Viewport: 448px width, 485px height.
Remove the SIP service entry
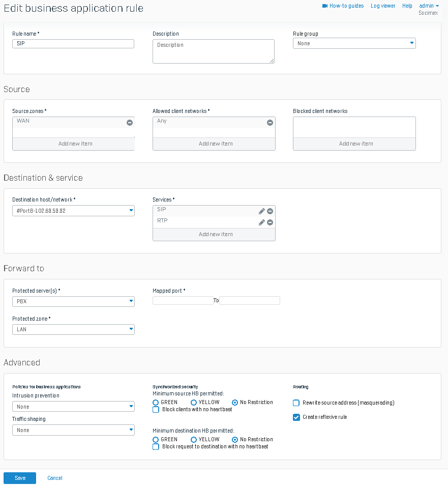click(x=270, y=211)
